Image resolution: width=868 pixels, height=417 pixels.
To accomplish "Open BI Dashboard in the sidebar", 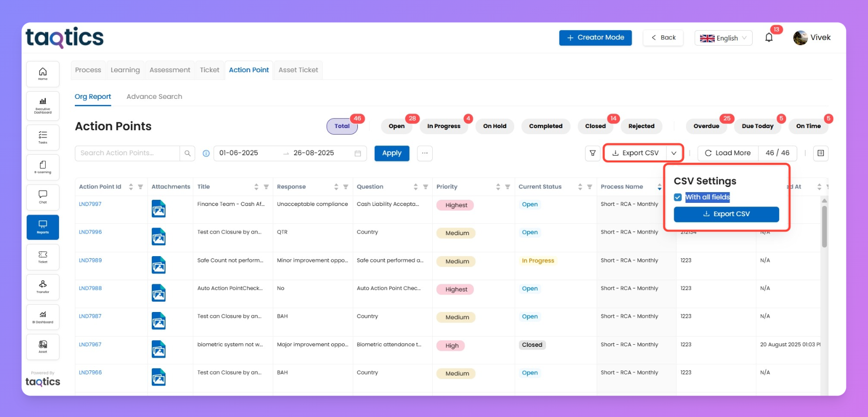I will [x=43, y=317].
